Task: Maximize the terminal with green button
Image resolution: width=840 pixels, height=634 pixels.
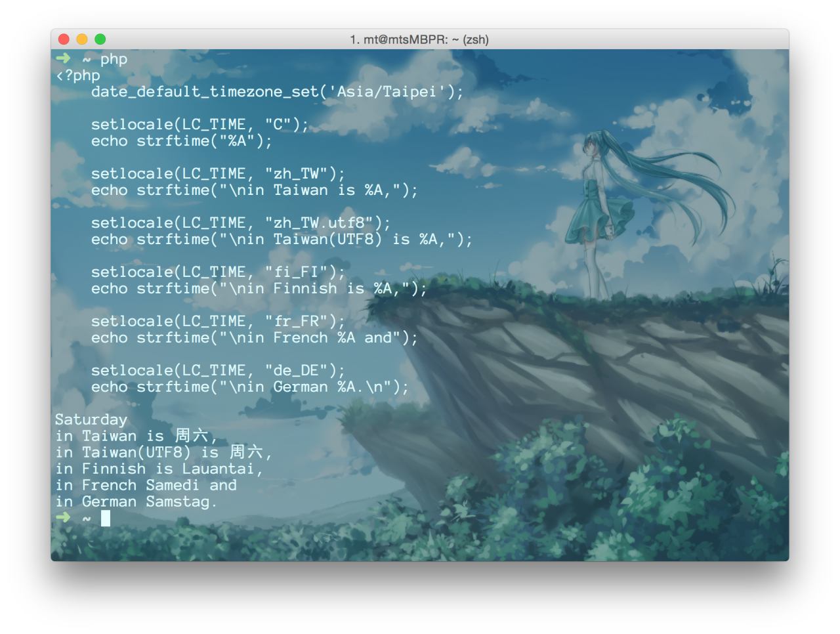Action: pyautogui.click(x=100, y=39)
